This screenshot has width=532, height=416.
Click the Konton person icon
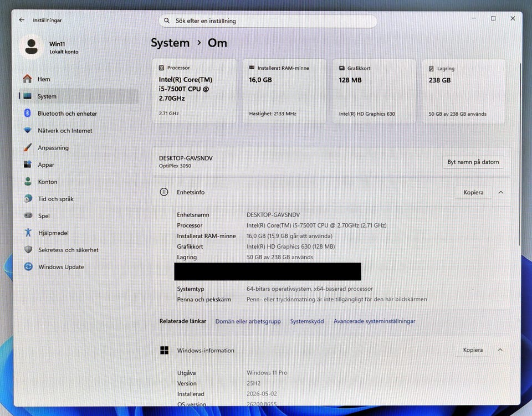click(x=28, y=181)
